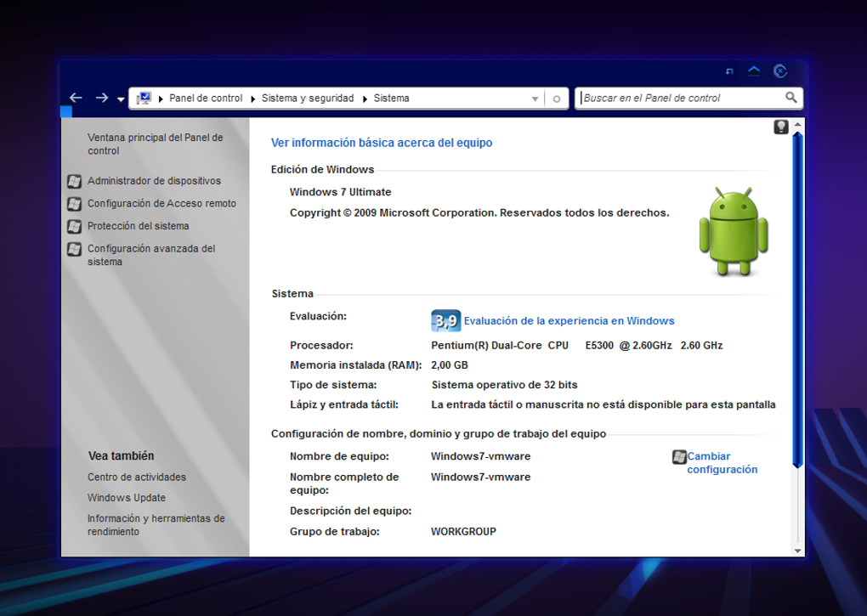This screenshot has width=867, height=616.
Task: Click the shield icon beside Cambiar configuración
Action: (679, 457)
